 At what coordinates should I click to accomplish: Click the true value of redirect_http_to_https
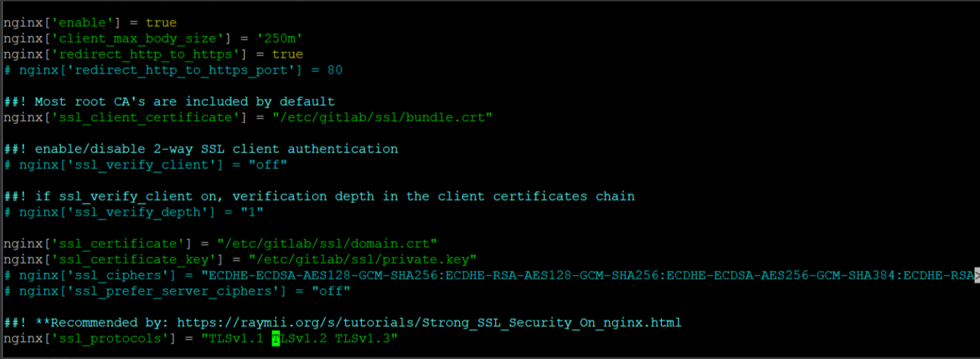[x=287, y=54]
